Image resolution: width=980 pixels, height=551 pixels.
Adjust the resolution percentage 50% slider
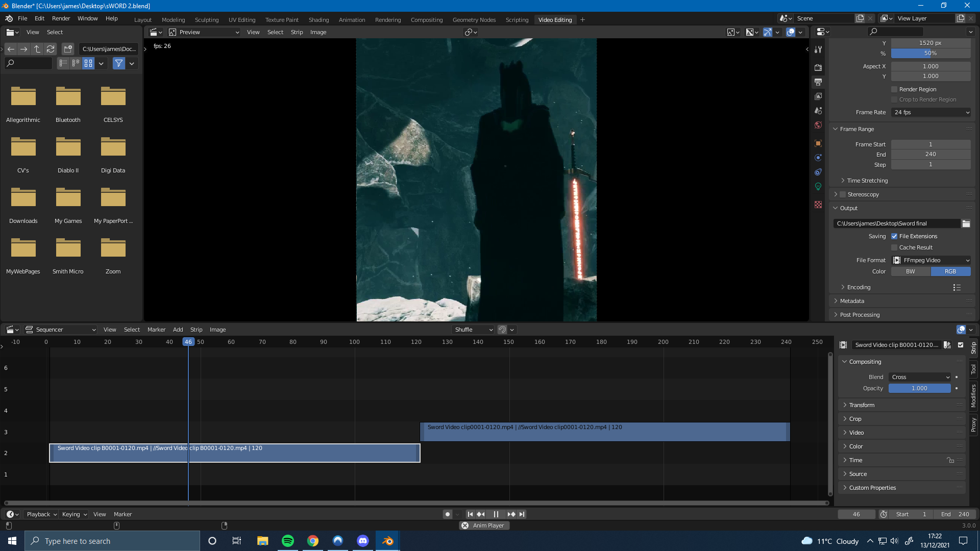tap(931, 53)
